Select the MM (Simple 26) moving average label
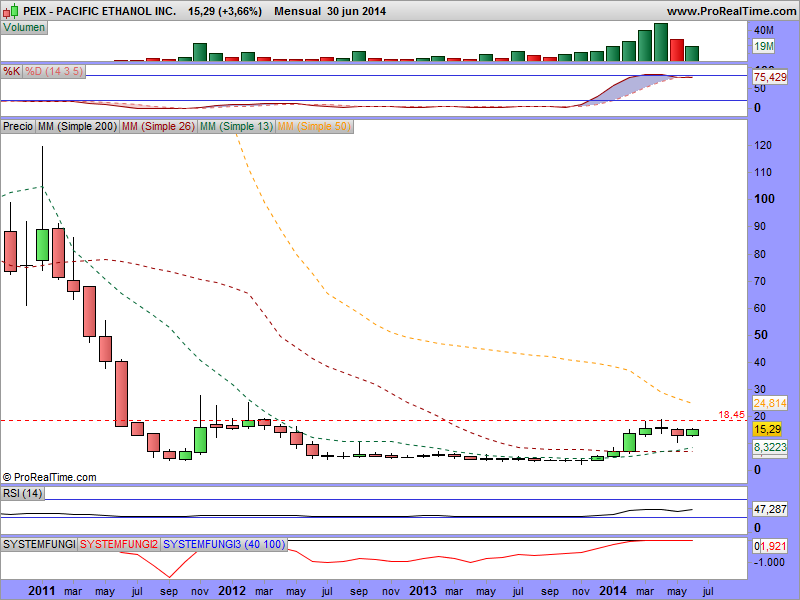Viewport: 800px width, 600px height. click(158, 126)
